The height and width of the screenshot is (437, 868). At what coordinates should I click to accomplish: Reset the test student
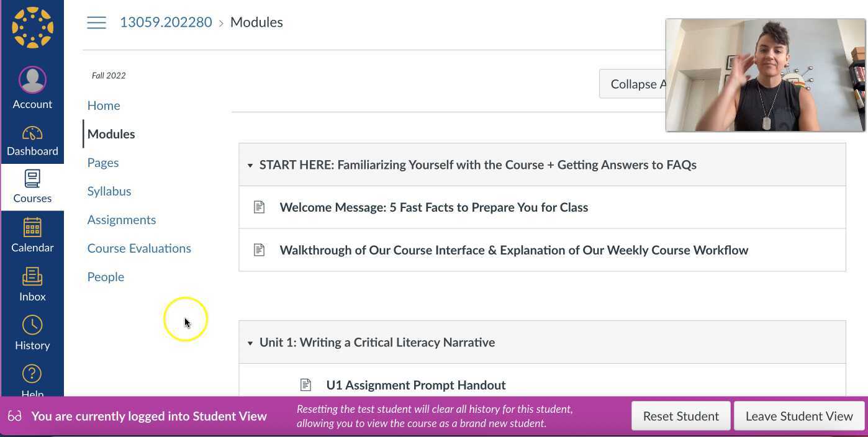coord(680,416)
